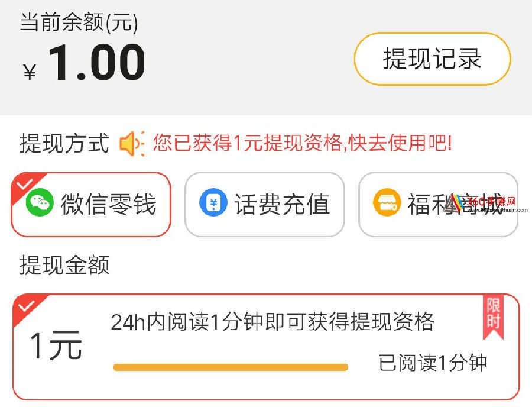Select 微信零钱 withdrawal method
Screen dimensions: 532x407
pyautogui.click(x=91, y=204)
